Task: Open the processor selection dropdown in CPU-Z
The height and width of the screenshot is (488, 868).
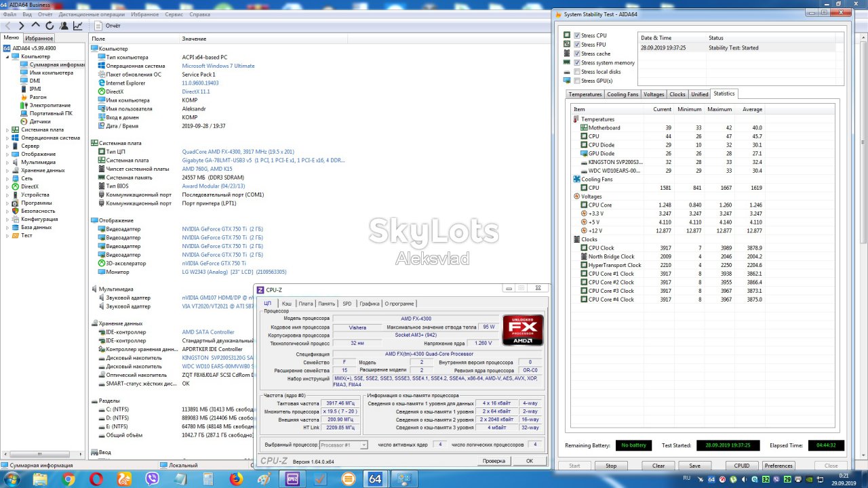Action: [x=344, y=445]
